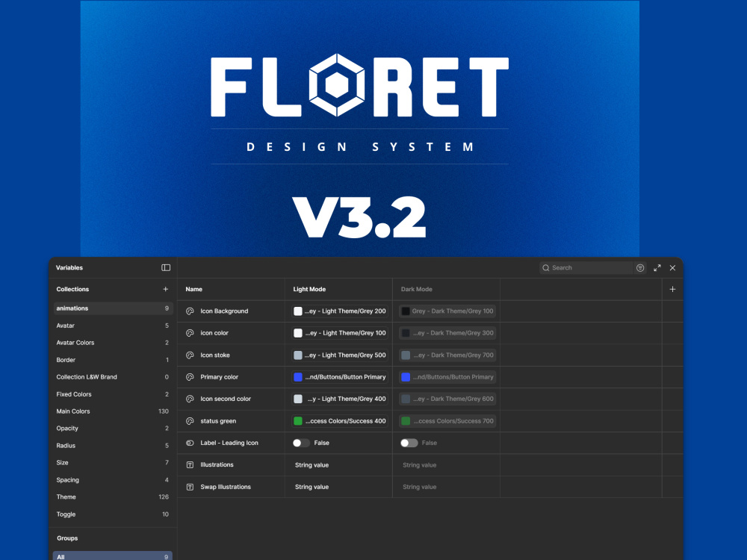
Task: Select the Label - Leading Icon variable name
Action: coord(229,443)
